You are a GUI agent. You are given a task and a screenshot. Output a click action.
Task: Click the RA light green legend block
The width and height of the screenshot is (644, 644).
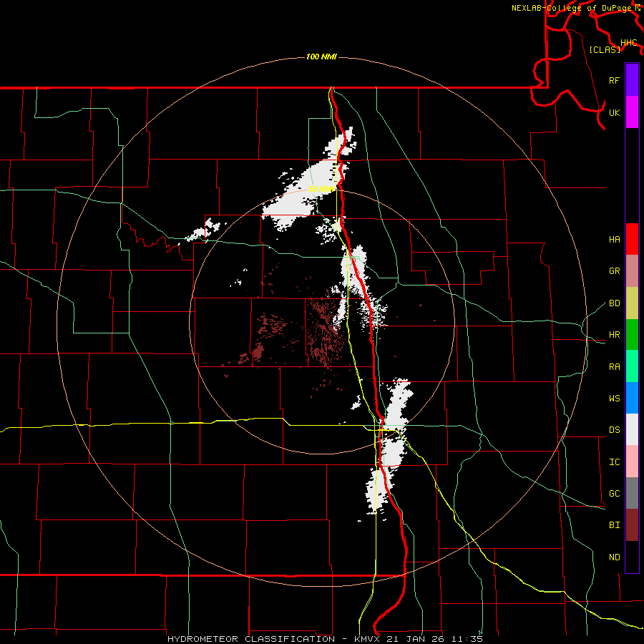coord(632,366)
